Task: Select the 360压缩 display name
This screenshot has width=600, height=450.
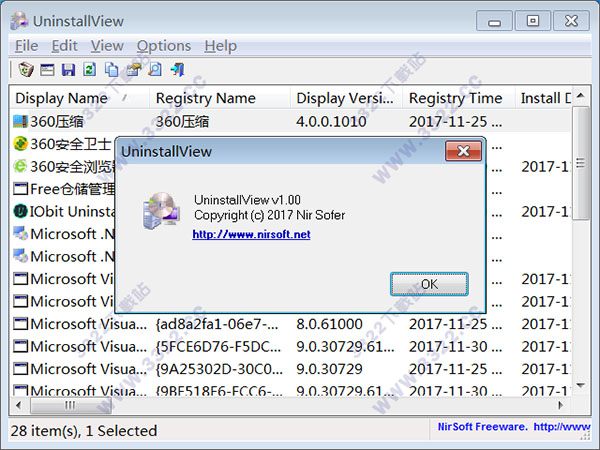Action: pyautogui.click(x=57, y=122)
